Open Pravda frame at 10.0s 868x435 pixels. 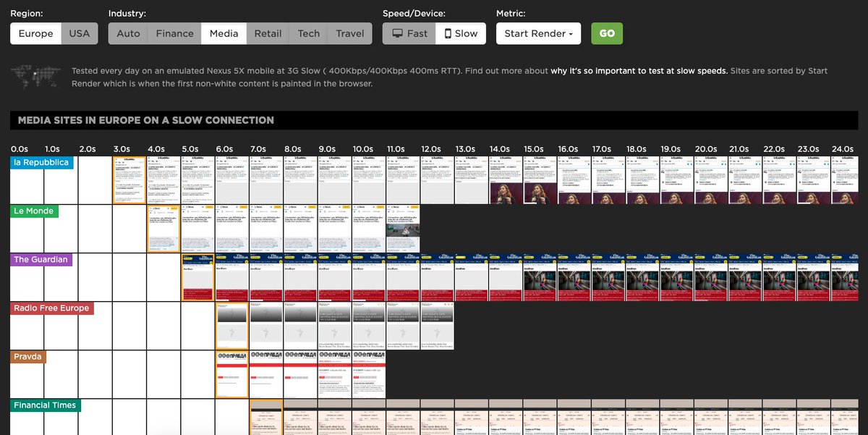pyautogui.click(x=369, y=374)
